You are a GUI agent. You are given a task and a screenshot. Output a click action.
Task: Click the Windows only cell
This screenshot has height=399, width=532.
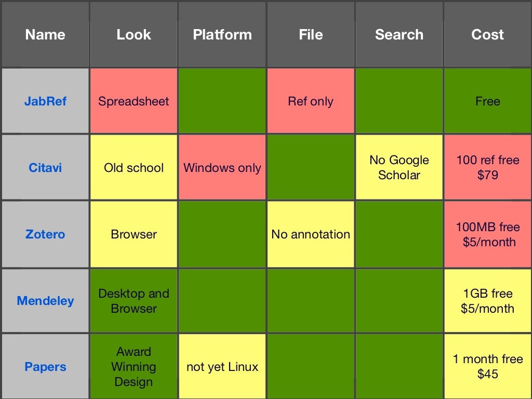coord(222,167)
